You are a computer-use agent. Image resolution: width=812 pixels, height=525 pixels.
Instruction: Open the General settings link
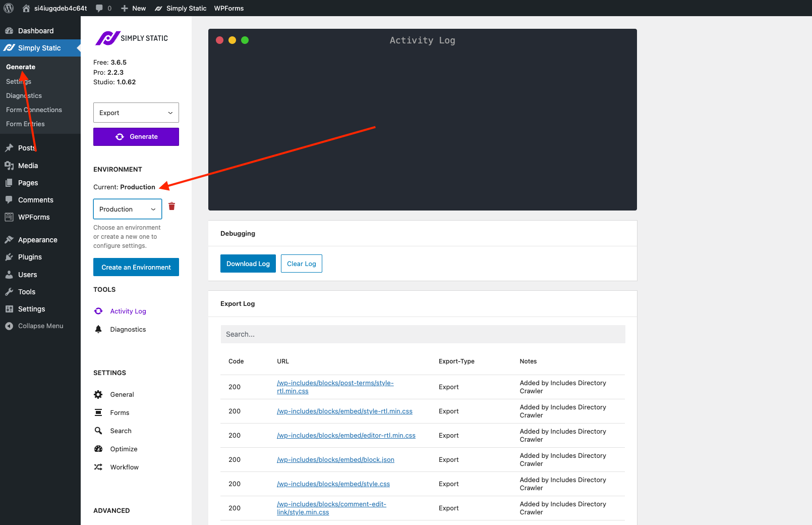pos(122,394)
